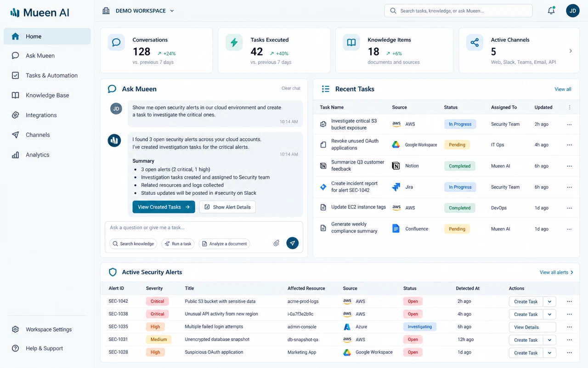Click the View Created Tasks button

[x=164, y=207]
